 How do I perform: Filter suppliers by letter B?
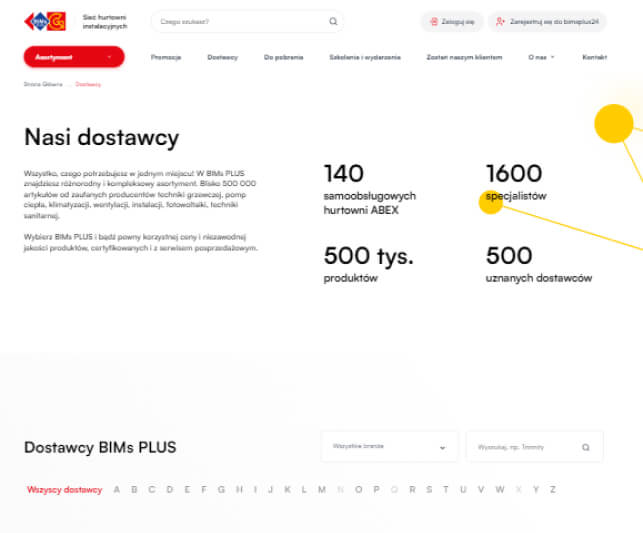[134, 490]
